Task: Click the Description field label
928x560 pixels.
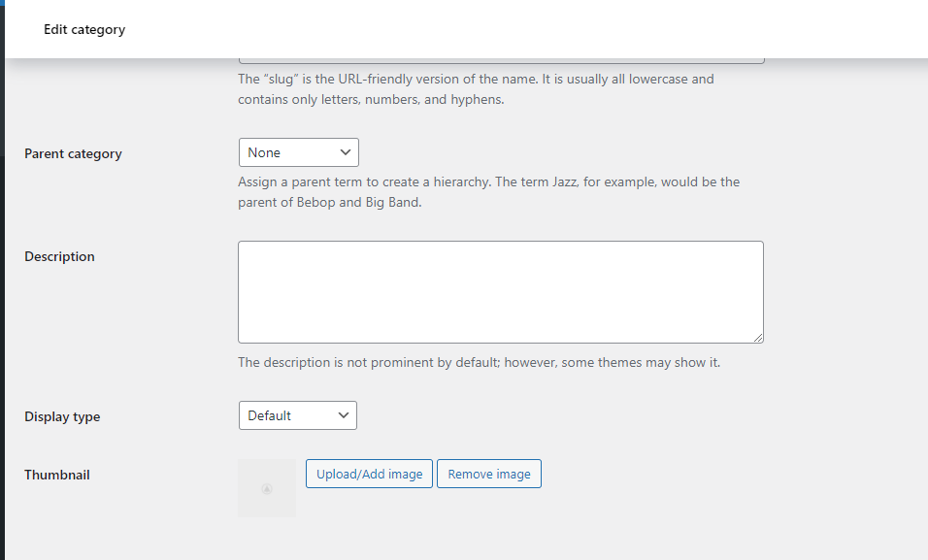Action: point(59,256)
